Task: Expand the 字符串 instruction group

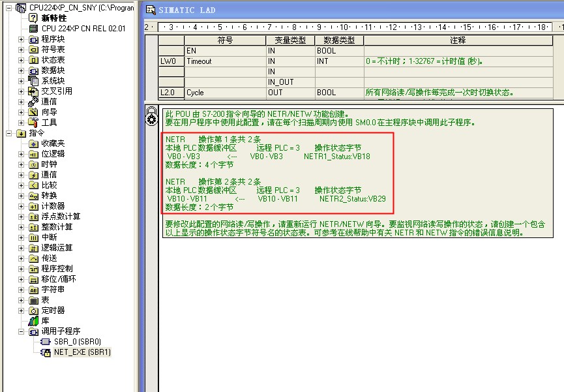Action: click(x=22, y=290)
